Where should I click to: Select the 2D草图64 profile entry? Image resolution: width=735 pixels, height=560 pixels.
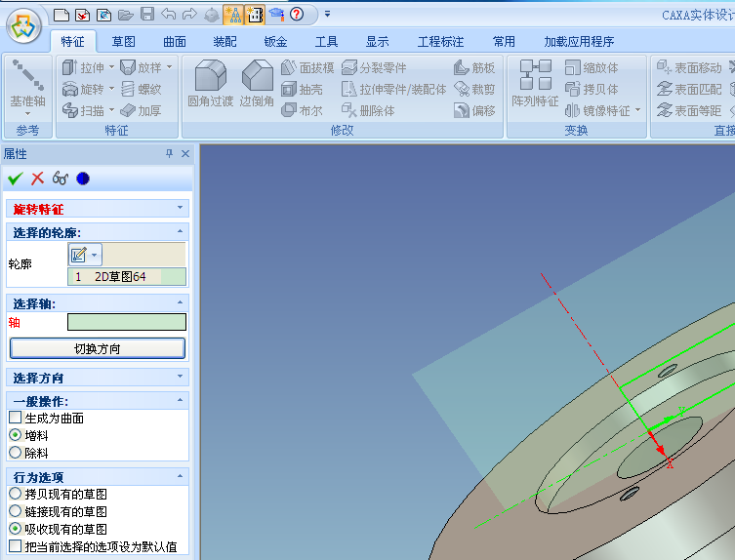[x=119, y=276]
